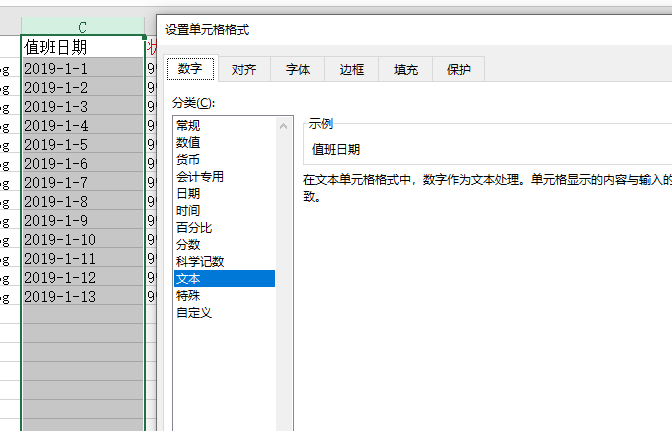Select 时间 in category list

click(188, 211)
